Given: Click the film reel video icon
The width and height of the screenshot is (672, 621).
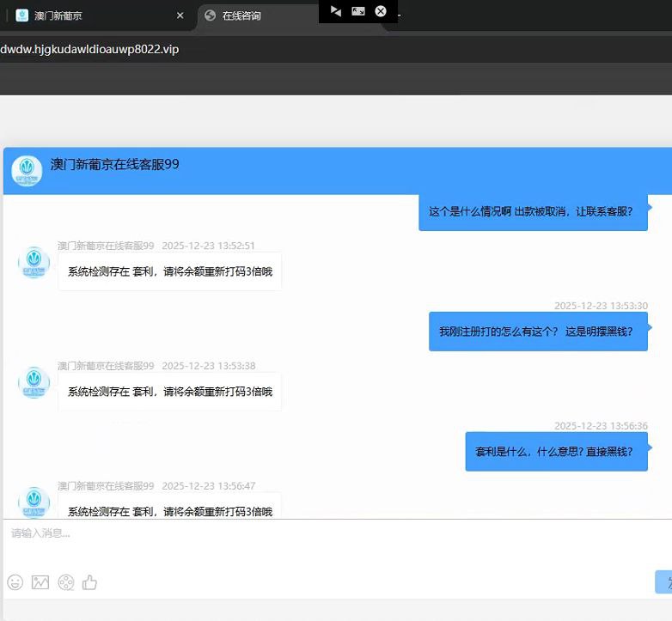Looking at the screenshot, I should tap(65, 582).
